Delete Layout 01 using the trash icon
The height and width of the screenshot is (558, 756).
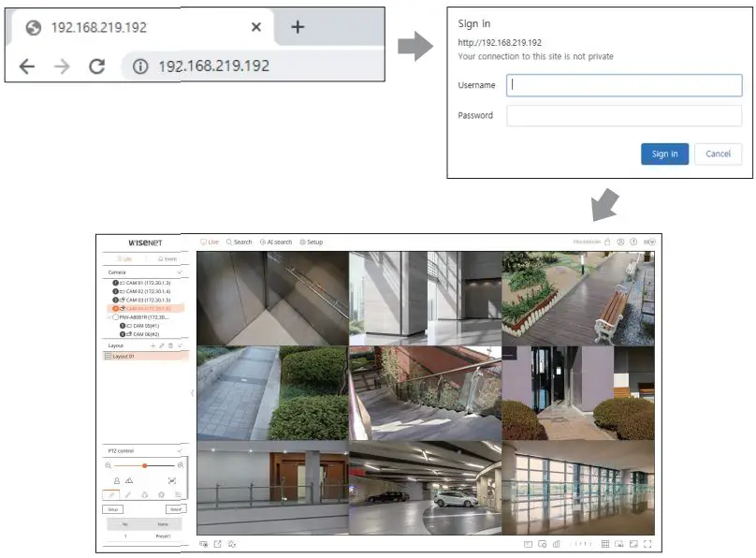click(x=170, y=344)
